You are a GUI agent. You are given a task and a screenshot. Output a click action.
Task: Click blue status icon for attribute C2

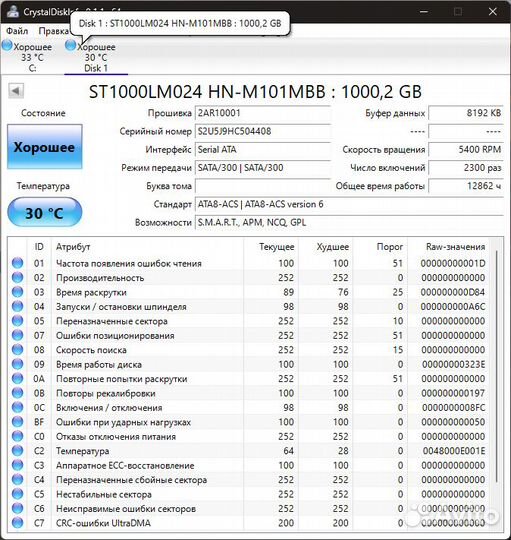(17, 451)
